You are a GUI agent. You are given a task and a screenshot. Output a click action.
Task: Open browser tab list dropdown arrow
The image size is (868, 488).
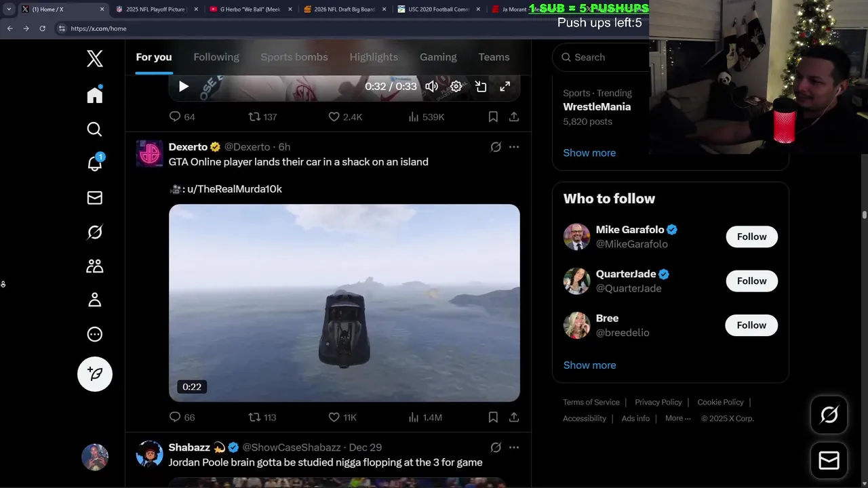click(x=9, y=9)
